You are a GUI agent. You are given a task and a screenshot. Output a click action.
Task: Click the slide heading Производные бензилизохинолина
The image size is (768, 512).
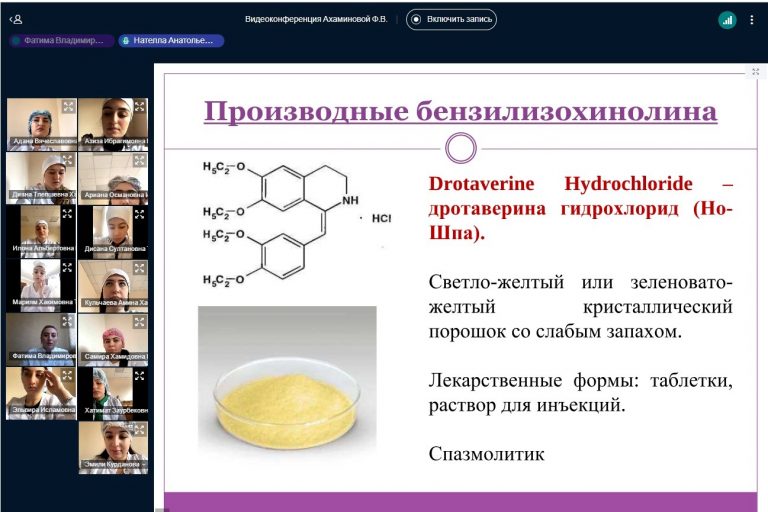click(x=460, y=111)
